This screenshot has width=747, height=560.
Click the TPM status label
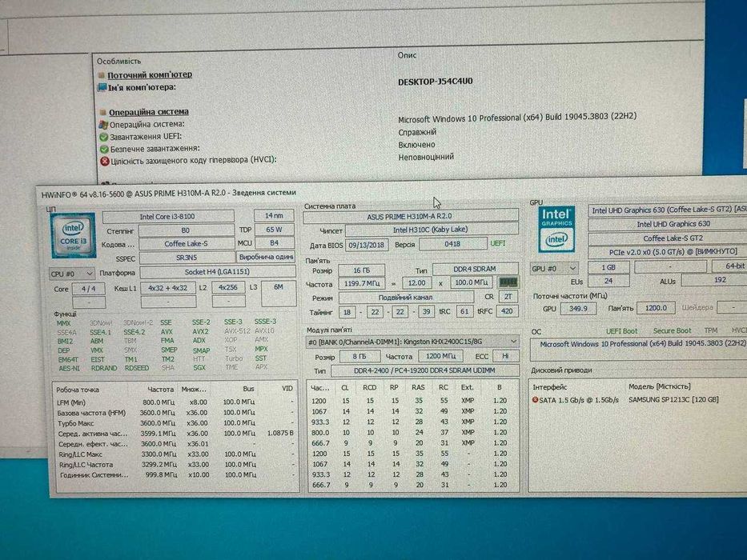[711, 330]
